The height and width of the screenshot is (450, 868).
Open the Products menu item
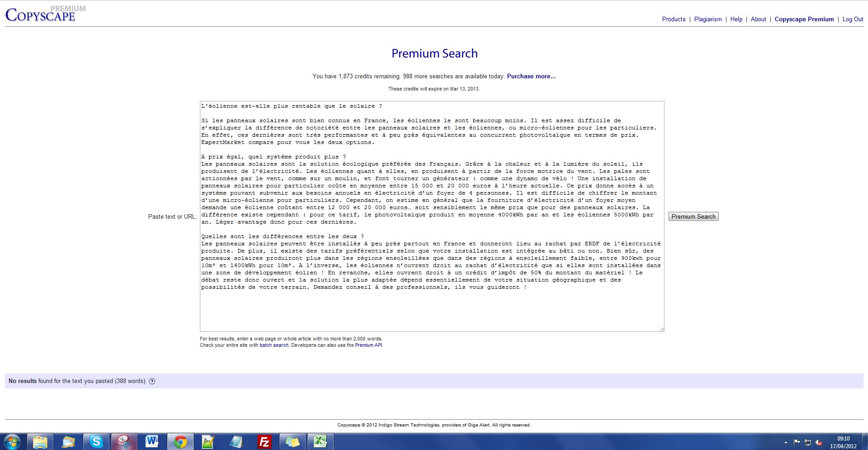point(674,19)
